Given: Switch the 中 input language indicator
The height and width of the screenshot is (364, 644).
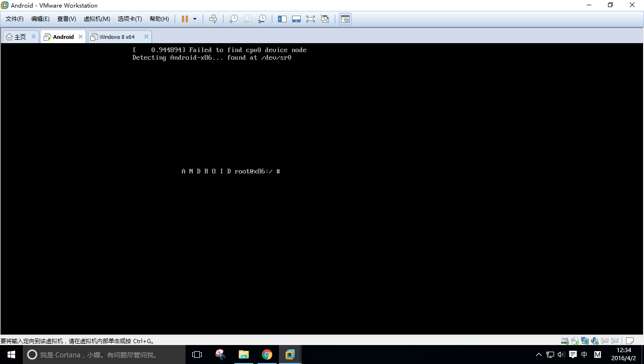Looking at the screenshot, I should click(x=584, y=355).
